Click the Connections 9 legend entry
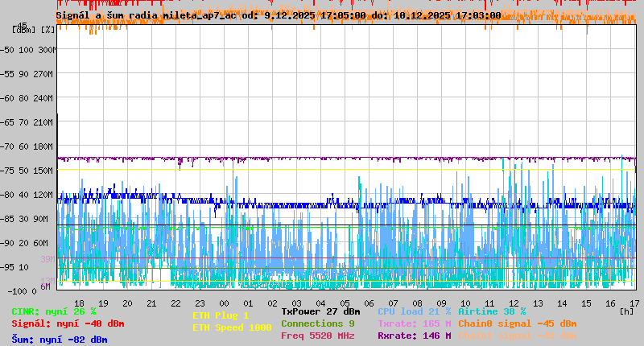 (x=317, y=323)
